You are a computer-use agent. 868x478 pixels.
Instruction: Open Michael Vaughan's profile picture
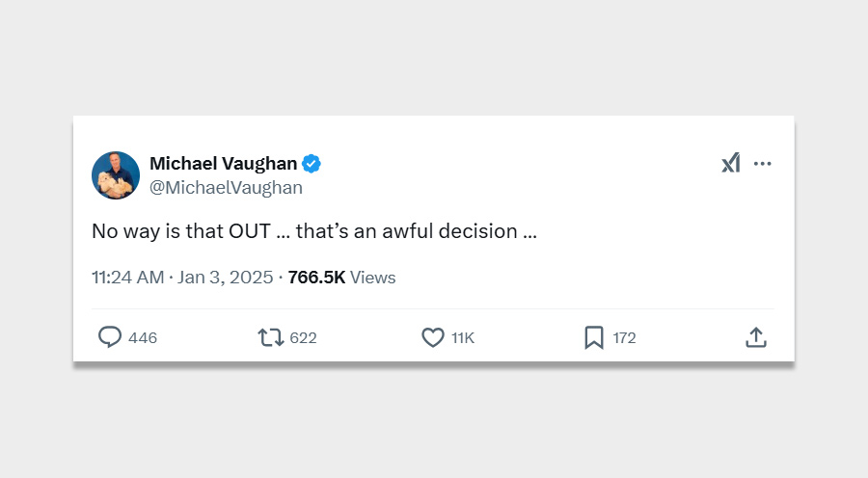[116, 175]
